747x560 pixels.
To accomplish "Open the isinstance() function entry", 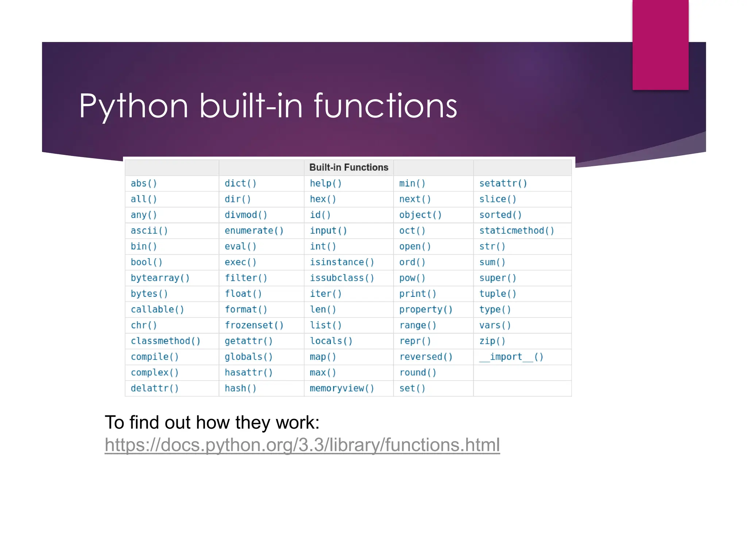I will tap(342, 262).
